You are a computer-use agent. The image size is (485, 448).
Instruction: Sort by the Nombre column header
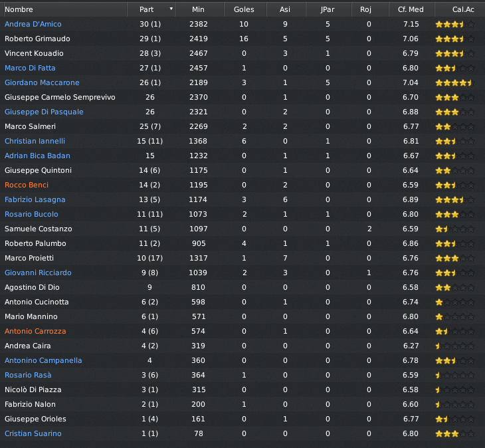pos(65,9)
